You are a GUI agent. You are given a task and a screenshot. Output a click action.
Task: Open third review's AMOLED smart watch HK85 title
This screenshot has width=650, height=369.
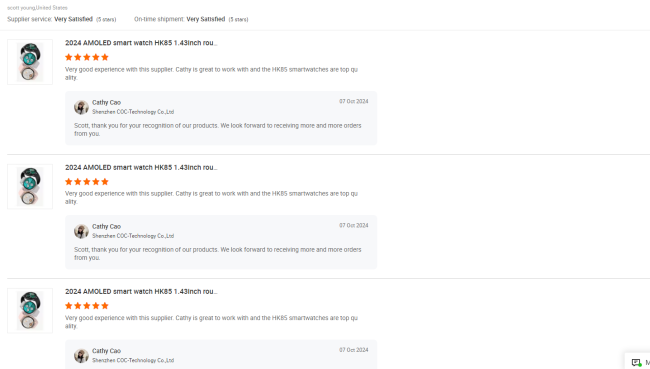coord(141,291)
